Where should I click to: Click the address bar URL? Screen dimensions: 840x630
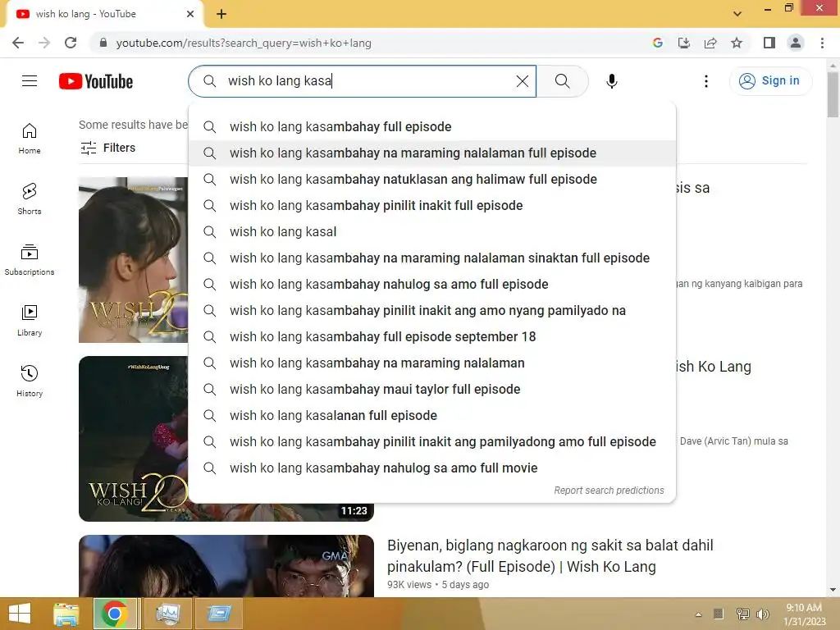point(244,43)
